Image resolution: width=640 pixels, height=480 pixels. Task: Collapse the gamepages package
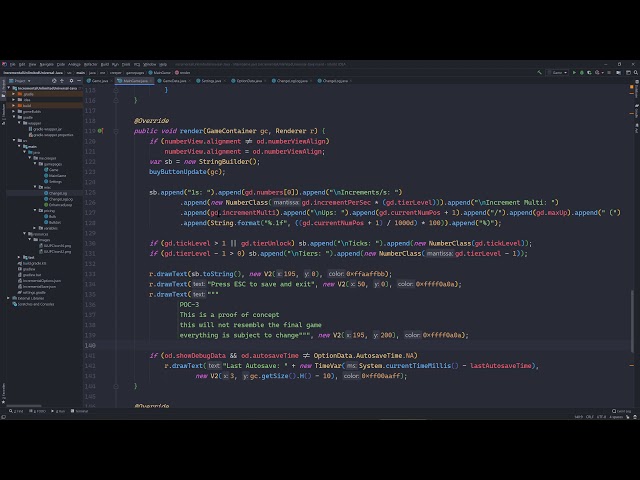pyautogui.click(x=35, y=164)
